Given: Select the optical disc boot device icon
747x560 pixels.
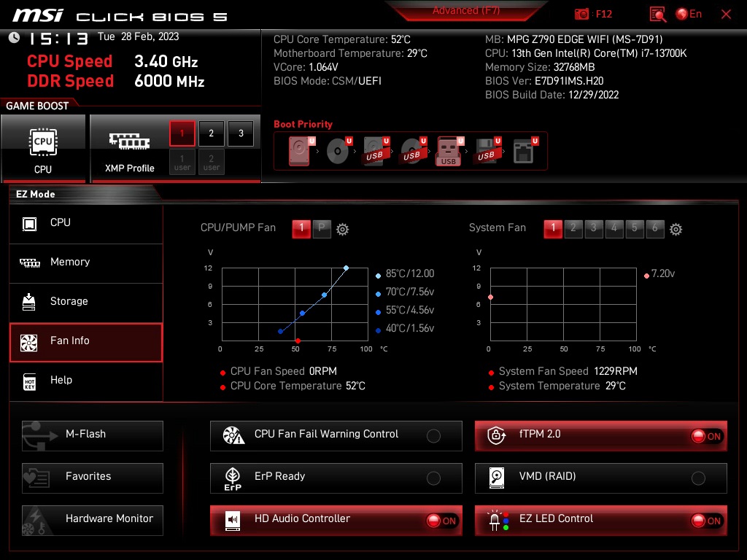Looking at the screenshot, I should (338, 151).
